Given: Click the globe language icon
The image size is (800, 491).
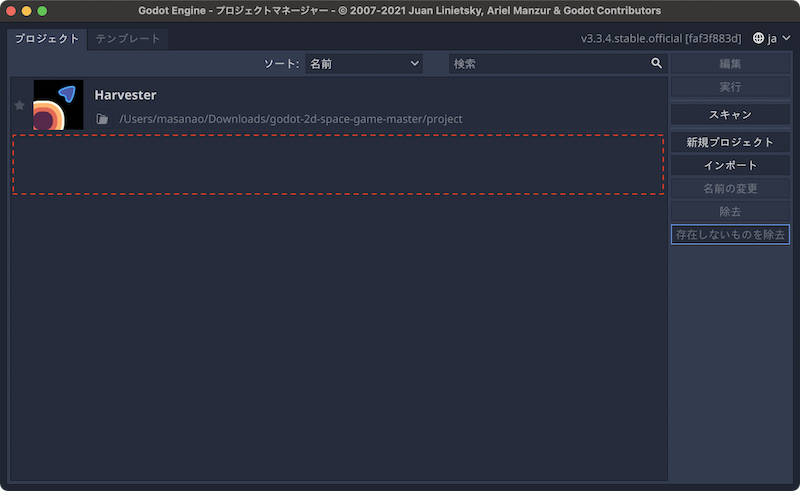Looking at the screenshot, I should pos(758,38).
